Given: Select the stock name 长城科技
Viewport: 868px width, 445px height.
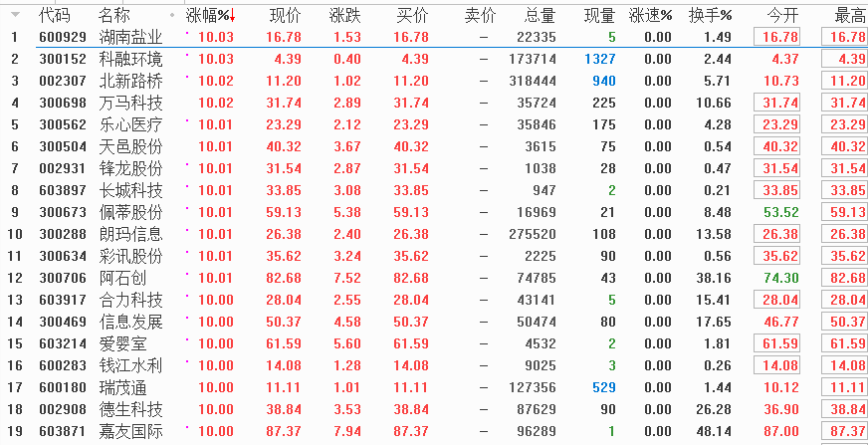Looking at the screenshot, I should 130,190.
